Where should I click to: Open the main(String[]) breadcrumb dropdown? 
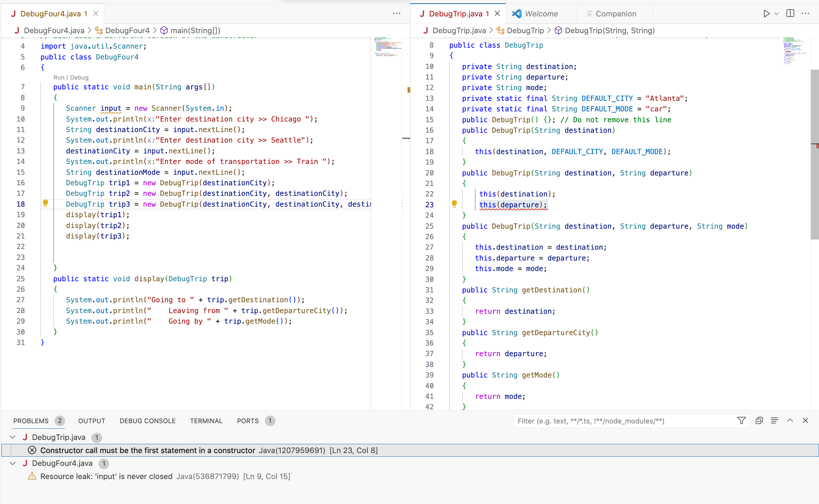click(195, 30)
